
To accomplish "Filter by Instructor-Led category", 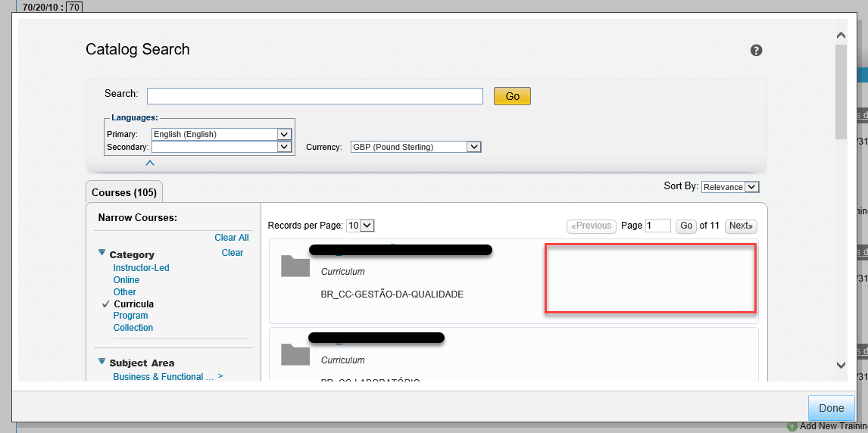I will 141,268.
